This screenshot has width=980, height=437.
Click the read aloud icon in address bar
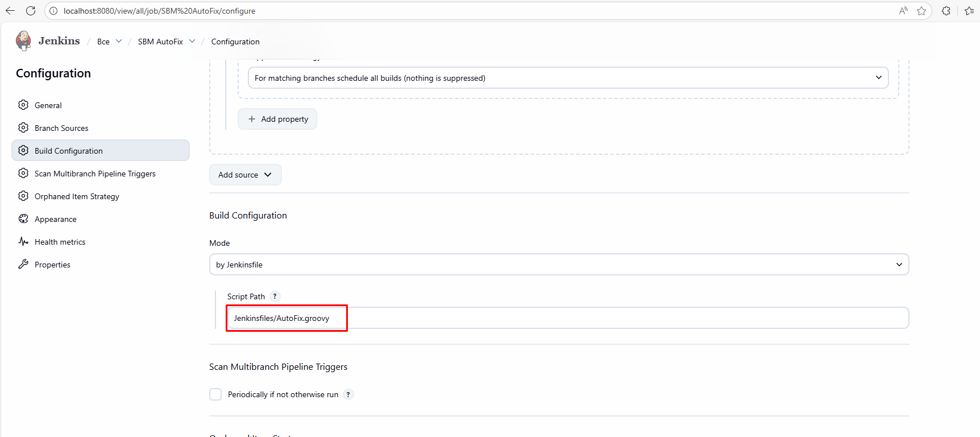(x=903, y=11)
